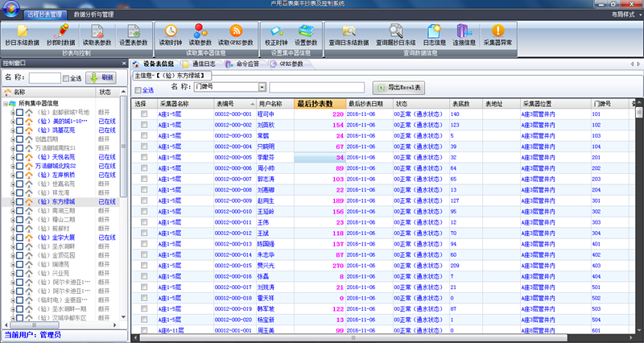The image size is (644, 343).
Task: Check the box for (验)左岸枫桥 tree node
Action: pos(19,175)
